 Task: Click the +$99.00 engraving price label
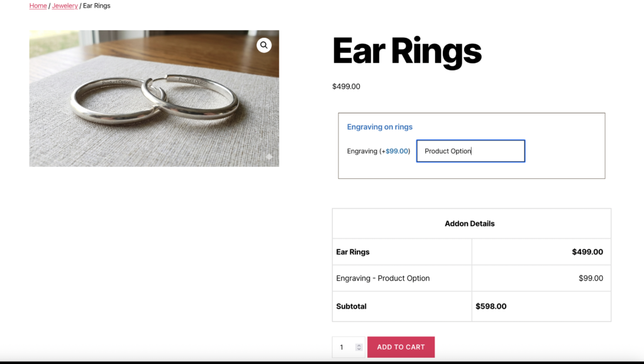pyautogui.click(x=397, y=151)
